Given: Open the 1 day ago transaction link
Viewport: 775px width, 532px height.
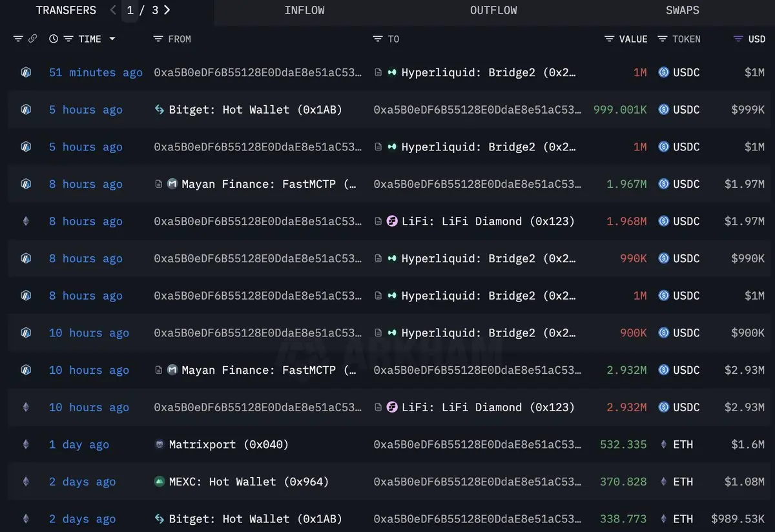Looking at the screenshot, I should click(x=79, y=445).
